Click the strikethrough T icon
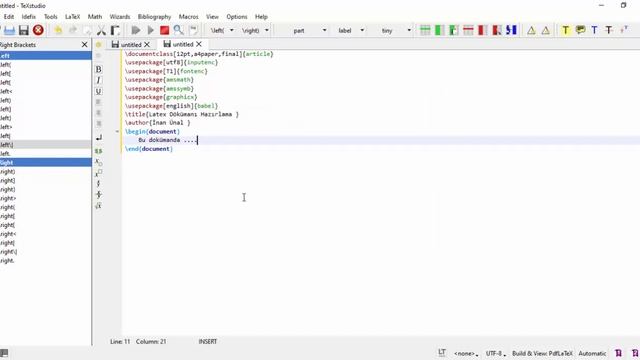The image size is (640, 360). point(609,30)
